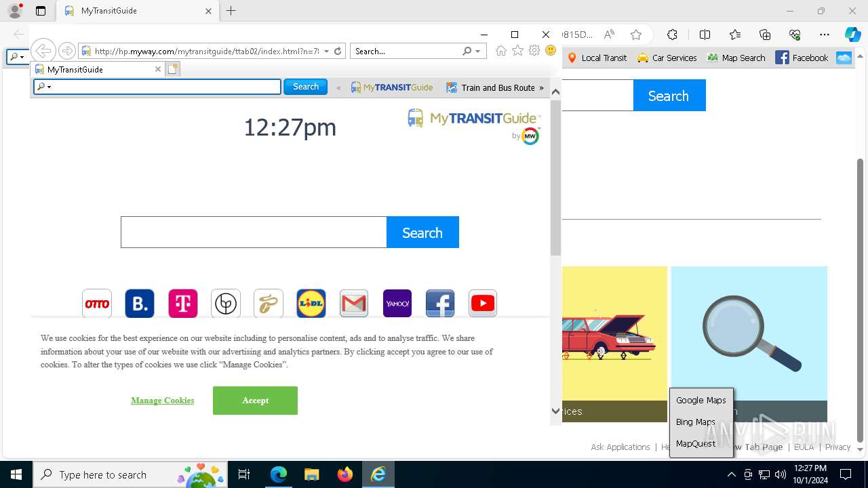Add page to Edge favorites star
The image size is (868, 488).
pos(636,35)
